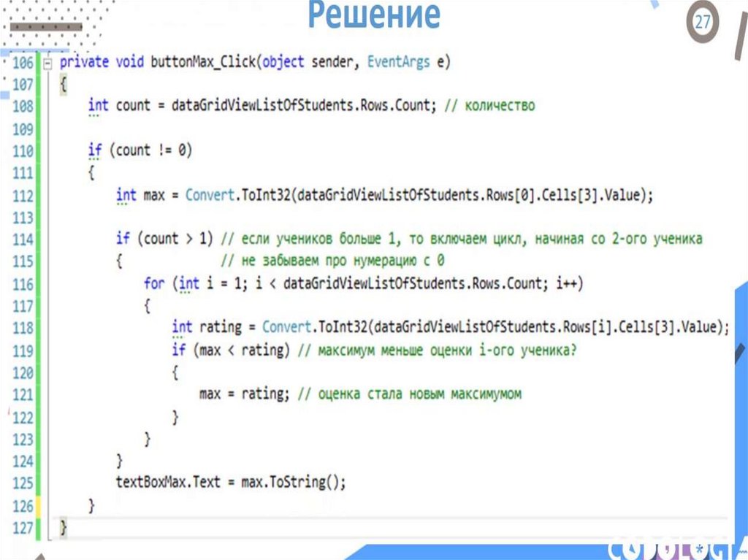Click the slide number 27 badge

[x=702, y=22]
